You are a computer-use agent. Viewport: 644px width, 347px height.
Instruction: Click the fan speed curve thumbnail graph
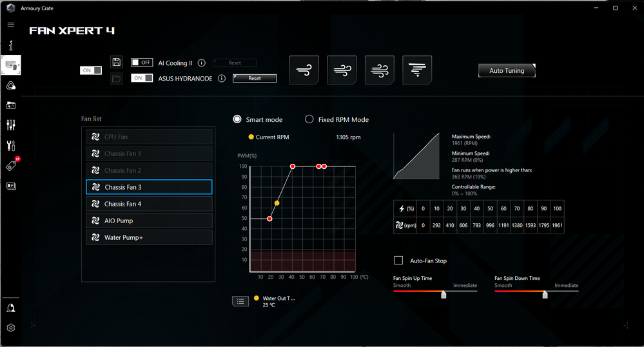(416, 156)
